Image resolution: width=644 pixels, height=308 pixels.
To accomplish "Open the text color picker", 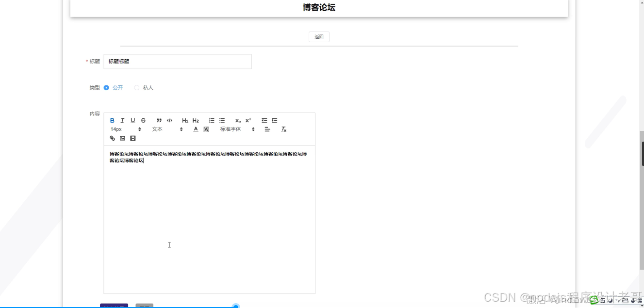I will 196,129.
